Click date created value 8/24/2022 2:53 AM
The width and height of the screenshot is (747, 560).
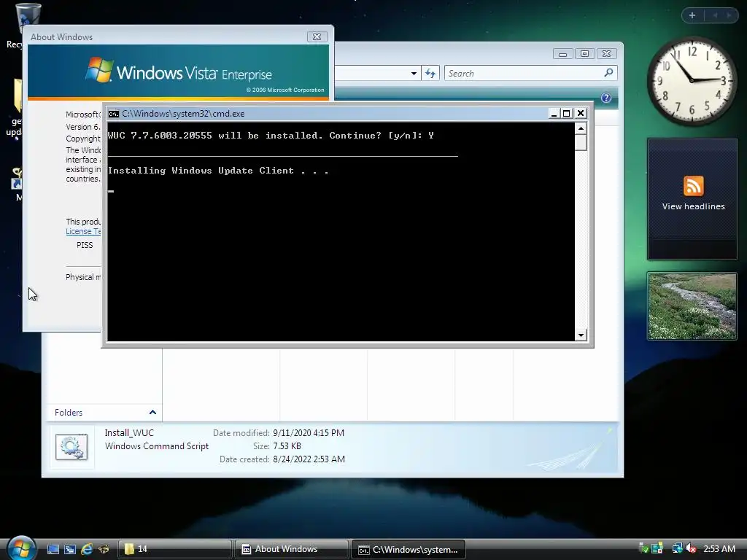click(309, 459)
